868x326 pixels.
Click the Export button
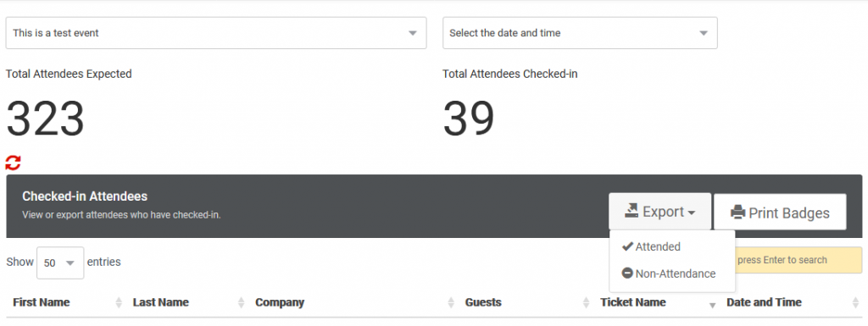click(659, 211)
